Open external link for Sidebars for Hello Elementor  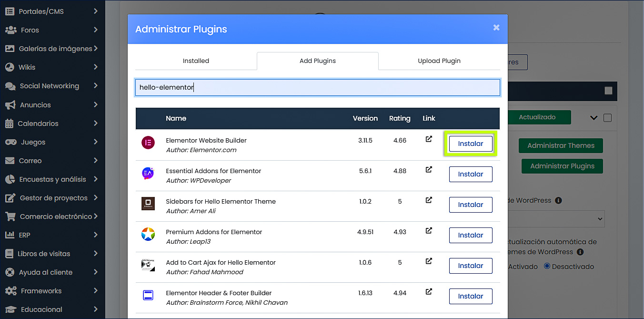pyautogui.click(x=428, y=200)
